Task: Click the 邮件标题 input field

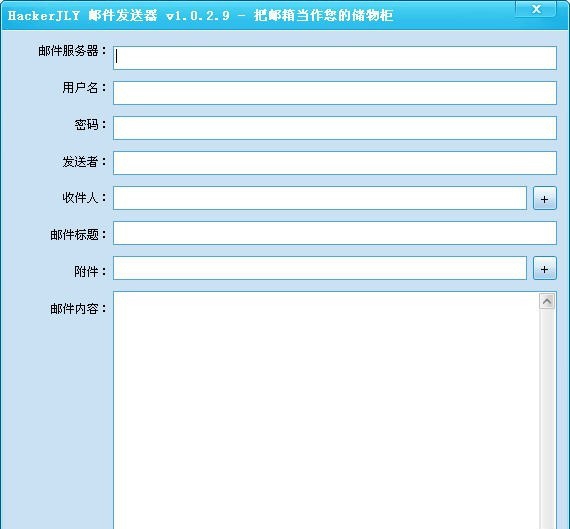Action: (335, 233)
